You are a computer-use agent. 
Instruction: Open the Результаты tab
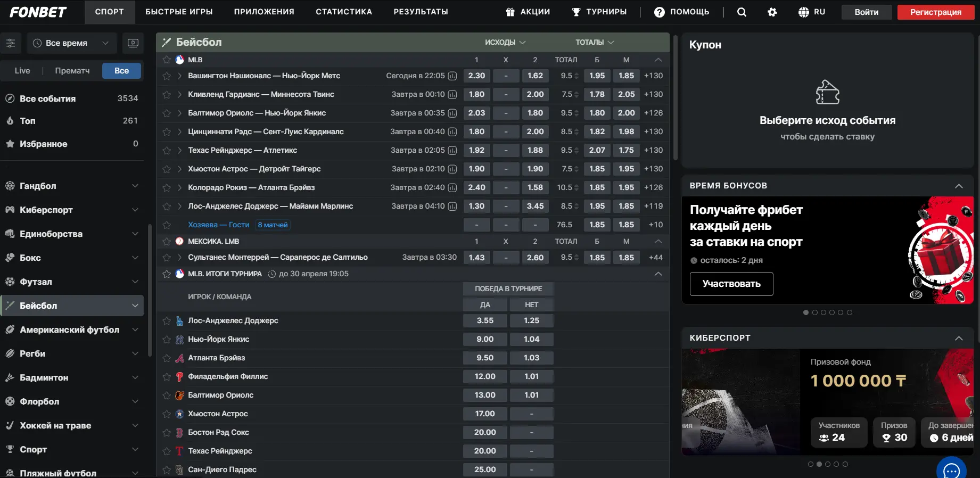click(x=421, y=12)
